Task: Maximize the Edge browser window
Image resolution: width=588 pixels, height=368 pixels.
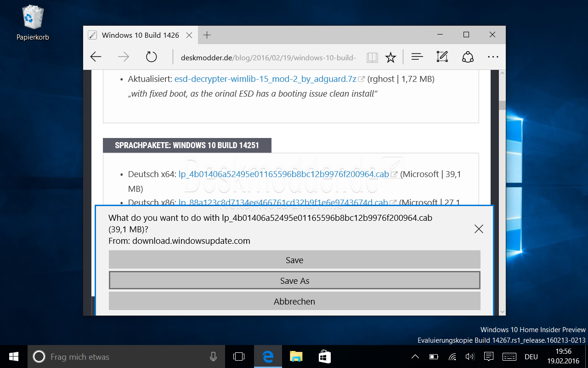Action: click(466, 35)
